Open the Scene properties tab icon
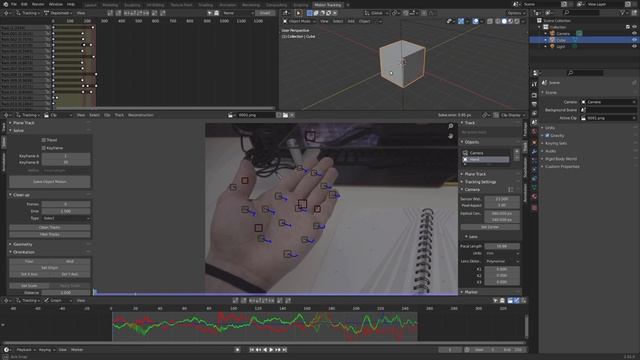640x360 pixels. tap(534, 122)
